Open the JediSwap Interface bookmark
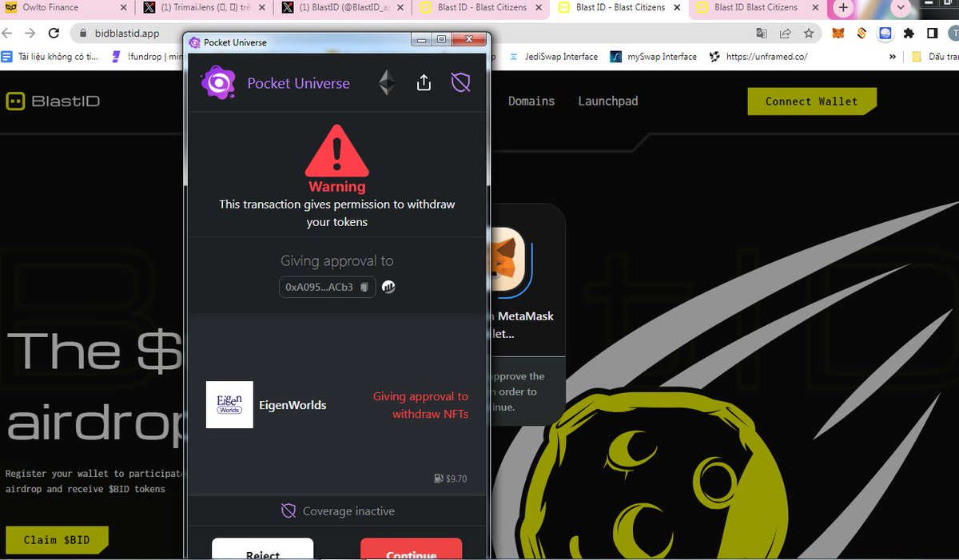The width and height of the screenshot is (959, 560). click(553, 57)
